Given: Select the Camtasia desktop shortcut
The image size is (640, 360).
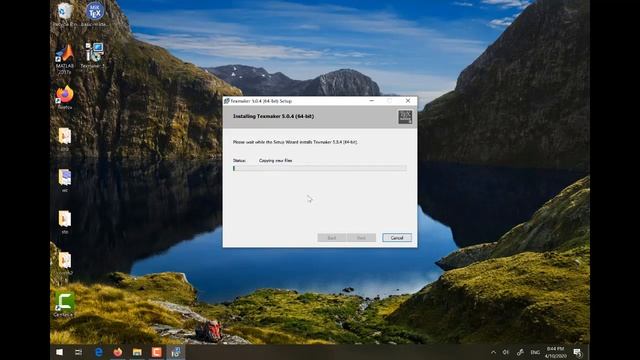Looking at the screenshot, I should click(64, 304).
